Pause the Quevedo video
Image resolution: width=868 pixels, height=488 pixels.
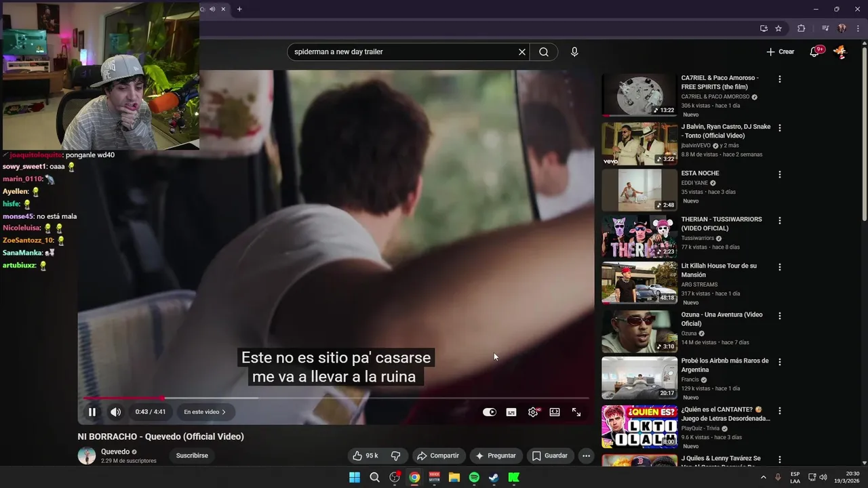92,412
